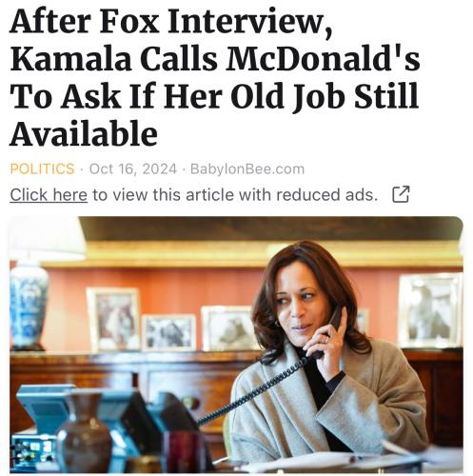The width and height of the screenshot is (473, 476).
Task: Click the Oct 16, 2024 publish date
Action: (x=133, y=169)
